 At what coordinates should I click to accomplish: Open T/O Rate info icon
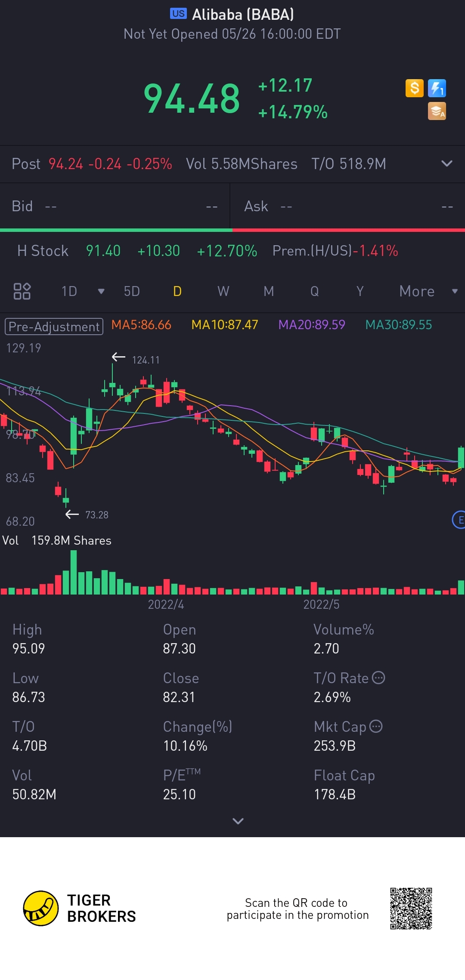pos(378,678)
